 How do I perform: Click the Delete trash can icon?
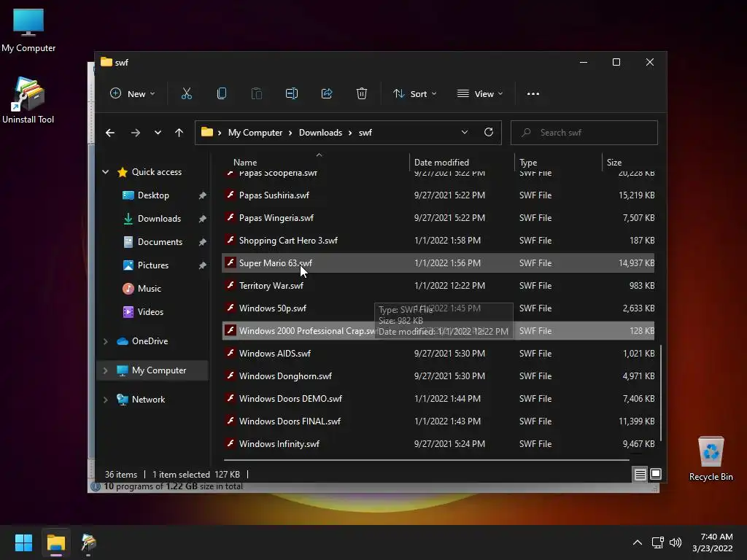[362, 93]
